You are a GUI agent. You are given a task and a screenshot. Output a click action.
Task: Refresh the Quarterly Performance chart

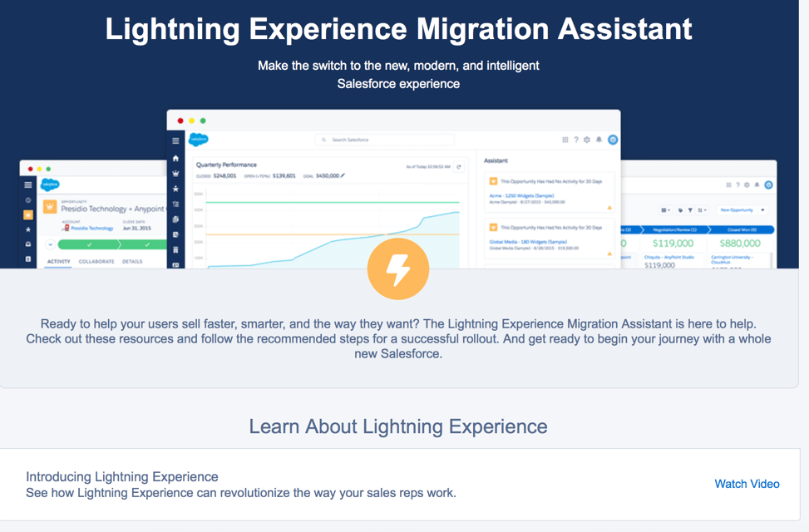coord(459,167)
